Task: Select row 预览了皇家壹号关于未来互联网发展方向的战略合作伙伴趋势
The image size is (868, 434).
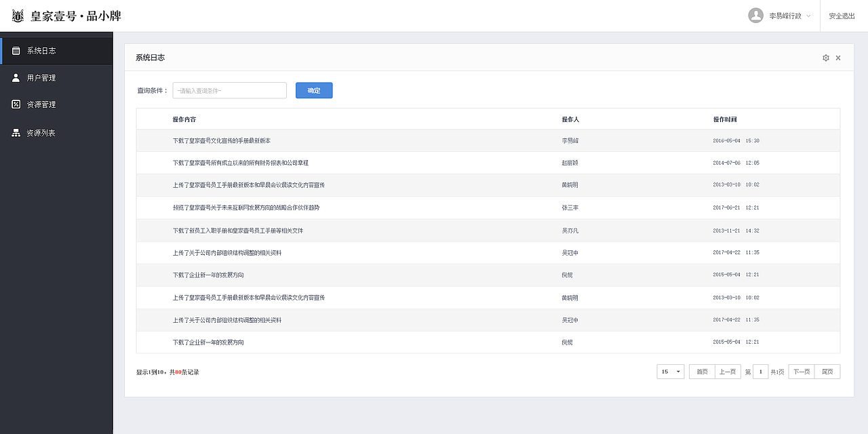Action: [488, 208]
